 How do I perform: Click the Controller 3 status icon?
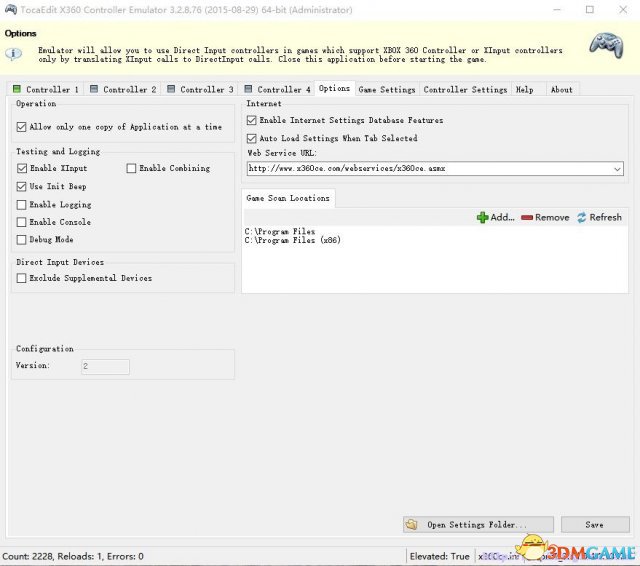coord(171,89)
